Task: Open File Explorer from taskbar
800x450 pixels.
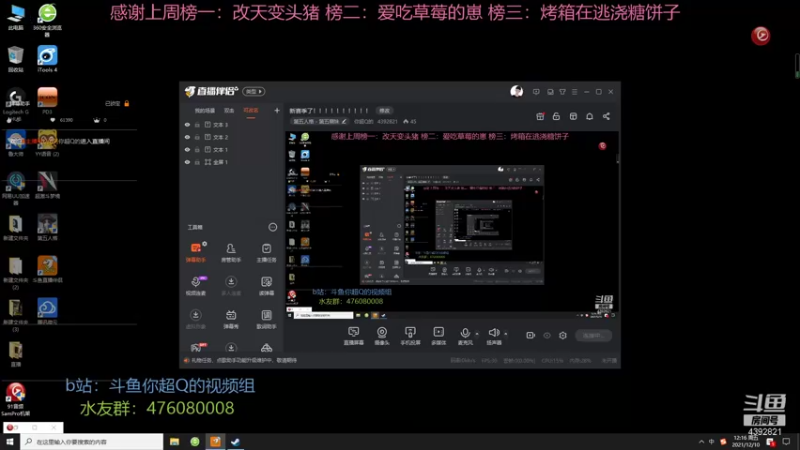Action: [174, 442]
